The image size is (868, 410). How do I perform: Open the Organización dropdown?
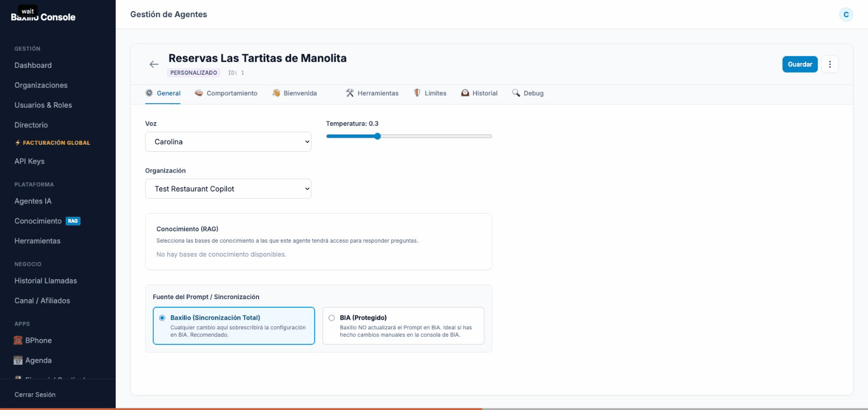(x=228, y=189)
